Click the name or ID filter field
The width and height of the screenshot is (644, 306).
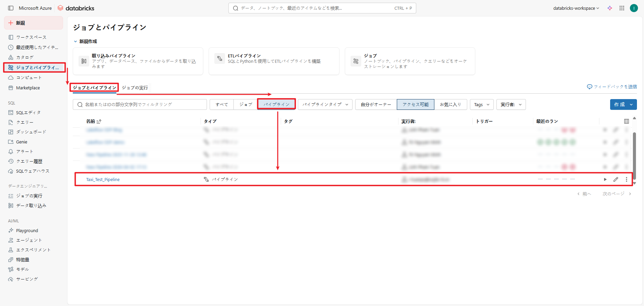140,104
